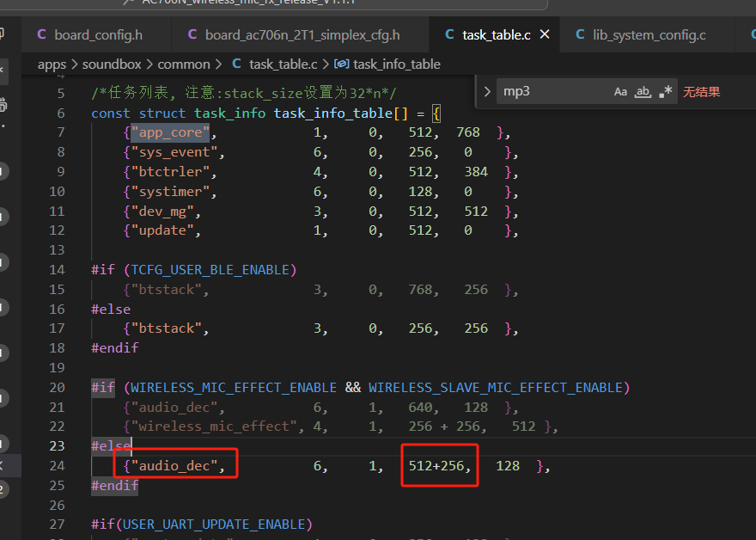The width and height of the screenshot is (756, 540).
Task: Click the 512+256 stack size value
Action: (436, 466)
